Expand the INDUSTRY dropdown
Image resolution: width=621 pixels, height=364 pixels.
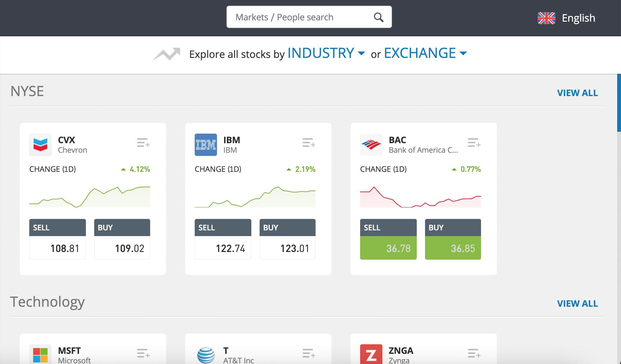tap(326, 53)
